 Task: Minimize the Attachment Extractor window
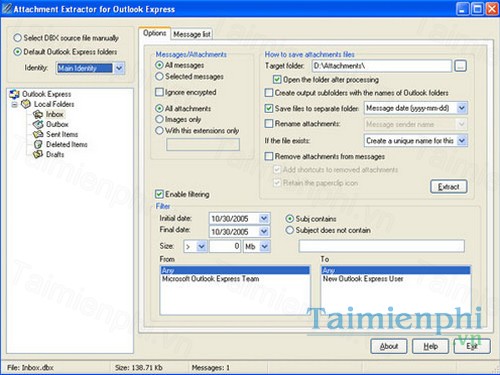coord(462,9)
